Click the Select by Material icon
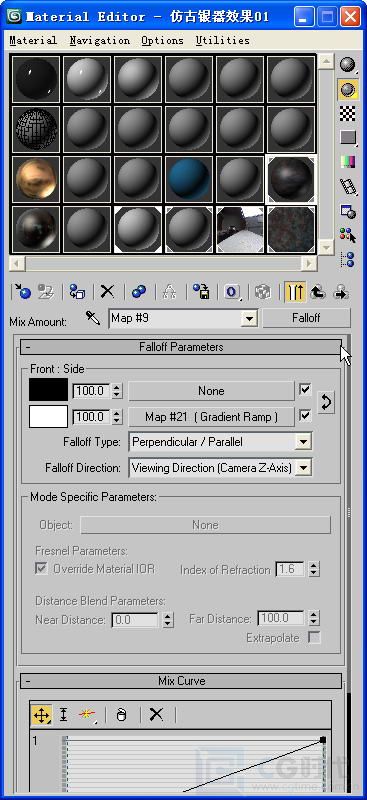Image resolution: width=367 pixels, height=800 pixels. click(348, 235)
